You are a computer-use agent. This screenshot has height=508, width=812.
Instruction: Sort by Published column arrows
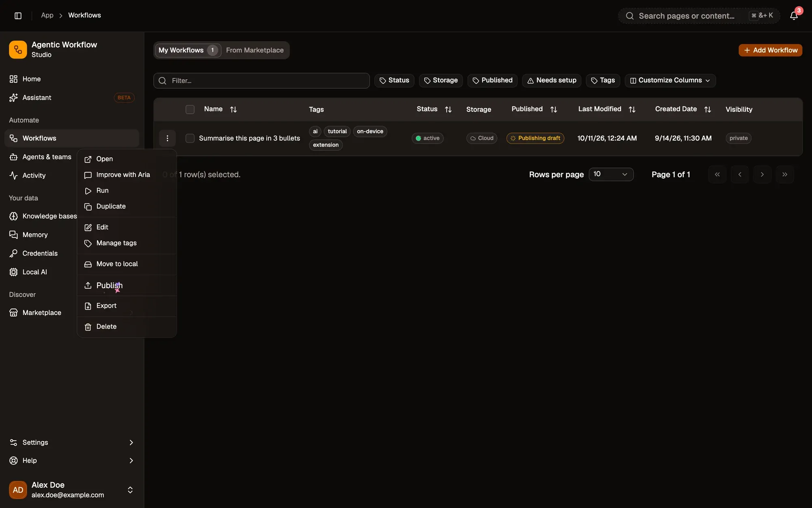(554, 109)
